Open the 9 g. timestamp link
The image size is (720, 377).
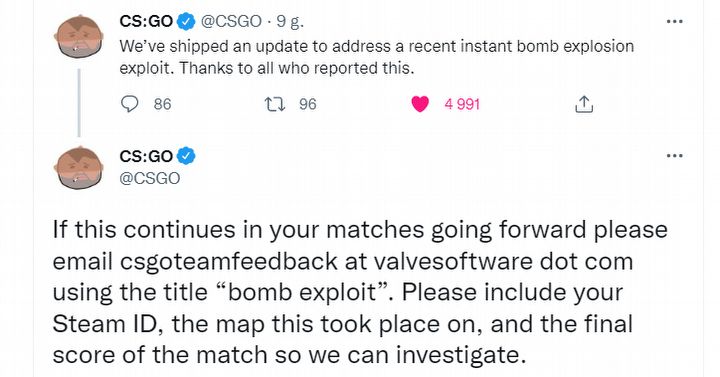coord(290,22)
